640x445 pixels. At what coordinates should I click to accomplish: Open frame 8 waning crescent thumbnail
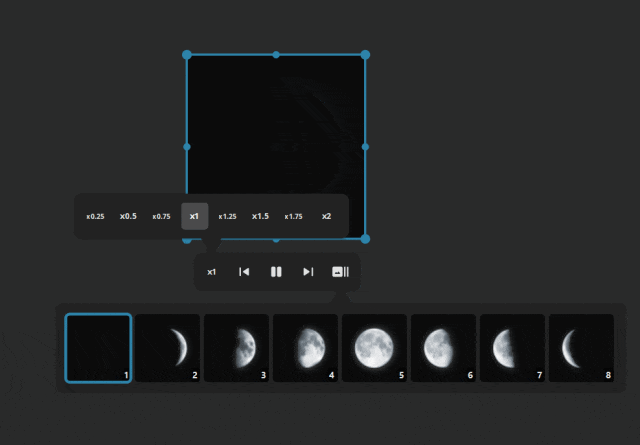581,348
